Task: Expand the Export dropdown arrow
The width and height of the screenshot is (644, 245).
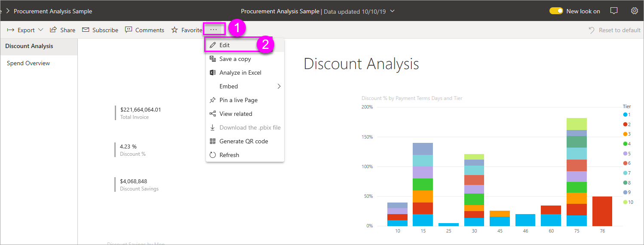Action: [x=41, y=30]
